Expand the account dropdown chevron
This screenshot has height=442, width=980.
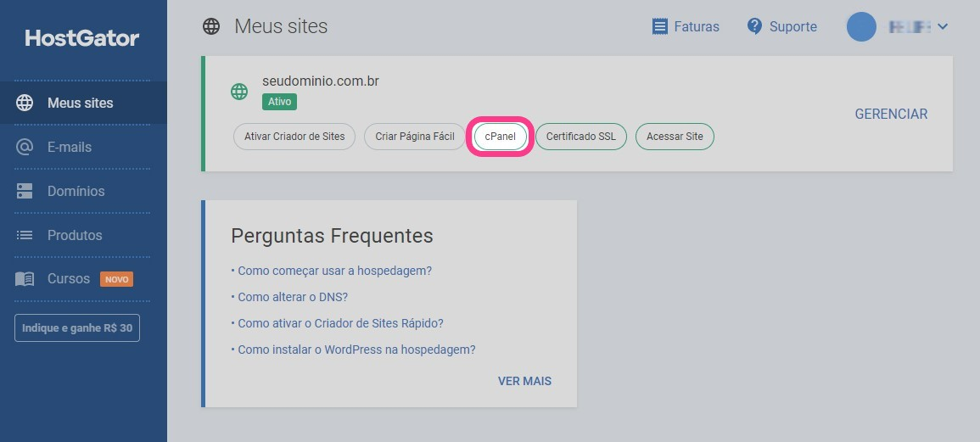(944, 26)
